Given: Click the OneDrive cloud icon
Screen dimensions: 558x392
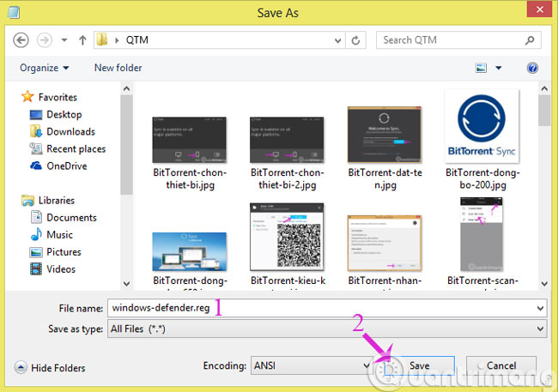Looking at the screenshot, I should point(36,166).
